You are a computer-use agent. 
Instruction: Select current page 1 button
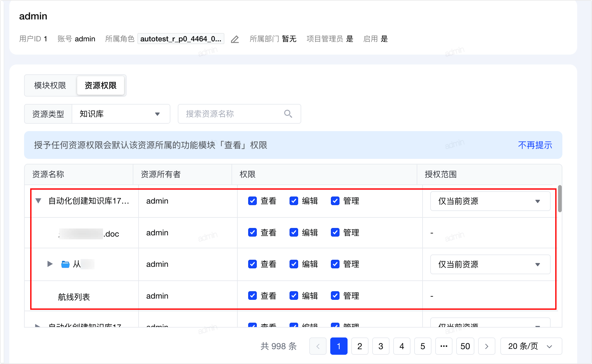(339, 346)
